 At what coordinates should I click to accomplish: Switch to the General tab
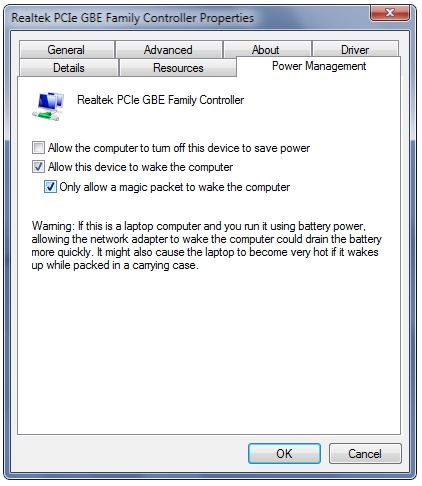(x=67, y=50)
